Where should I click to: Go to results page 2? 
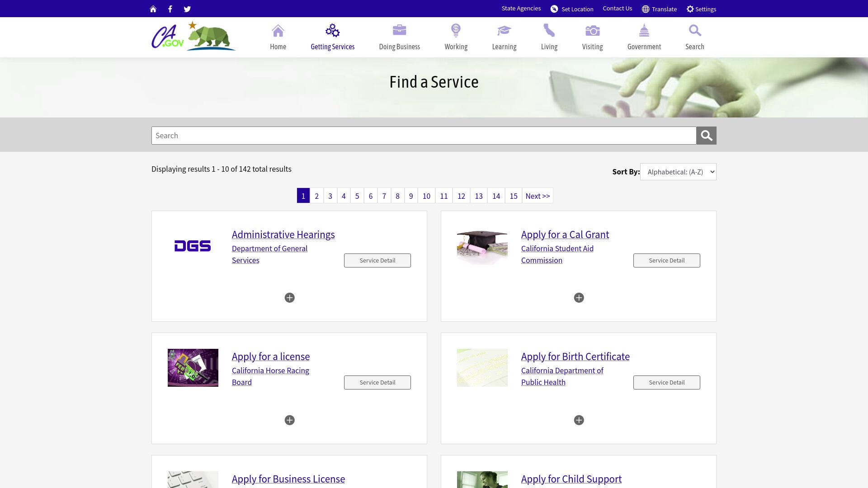[x=317, y=196]
